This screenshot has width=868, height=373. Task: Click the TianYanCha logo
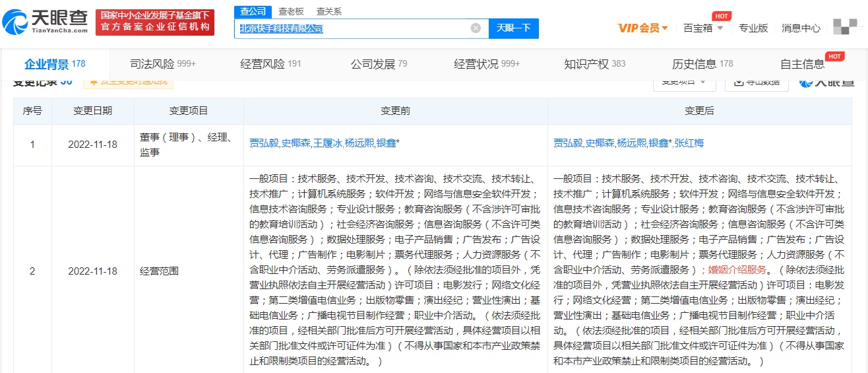point(45,22)
